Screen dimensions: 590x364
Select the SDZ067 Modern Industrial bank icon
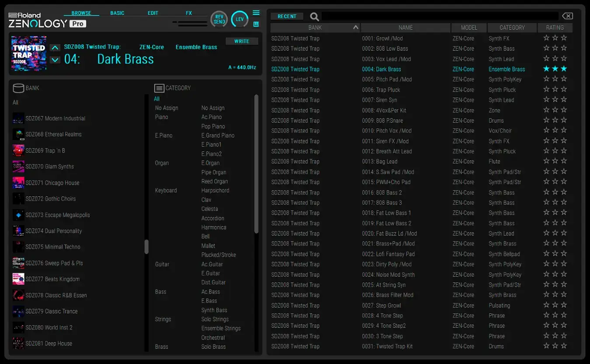[18, 118]
